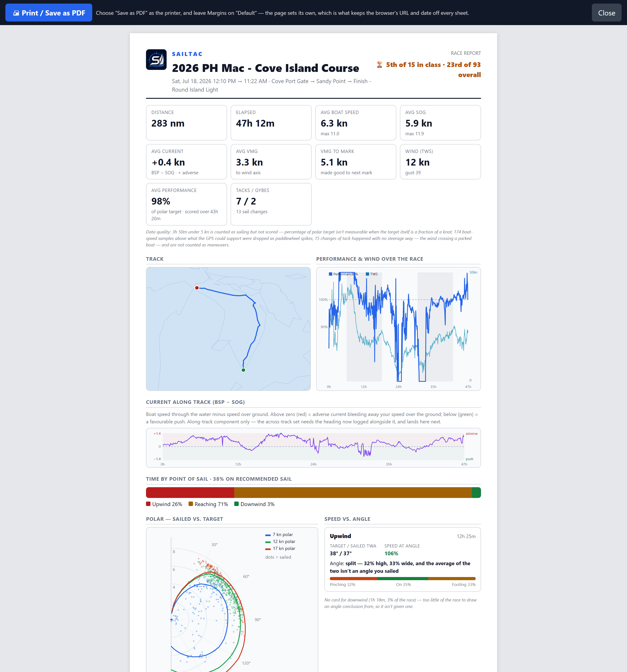This screenshot has width=627, height=672.
Task: Close the print preview bar
Action: [x=606, y=13]
